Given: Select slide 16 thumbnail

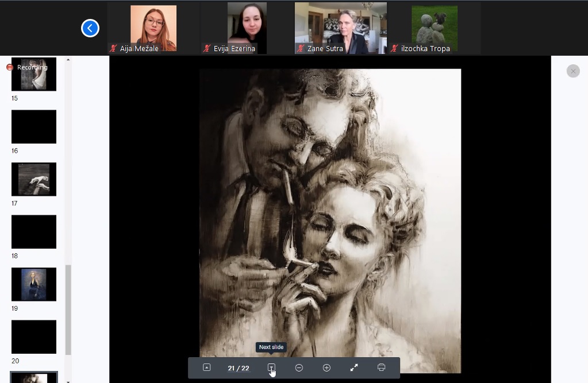Looking at the screenshot, I should tap(34, 127).
